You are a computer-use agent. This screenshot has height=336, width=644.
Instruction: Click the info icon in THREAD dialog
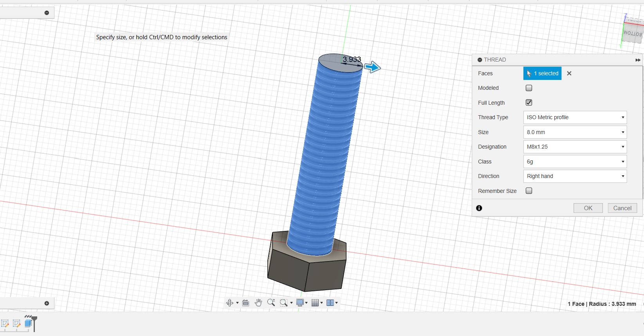click(479, 208)
